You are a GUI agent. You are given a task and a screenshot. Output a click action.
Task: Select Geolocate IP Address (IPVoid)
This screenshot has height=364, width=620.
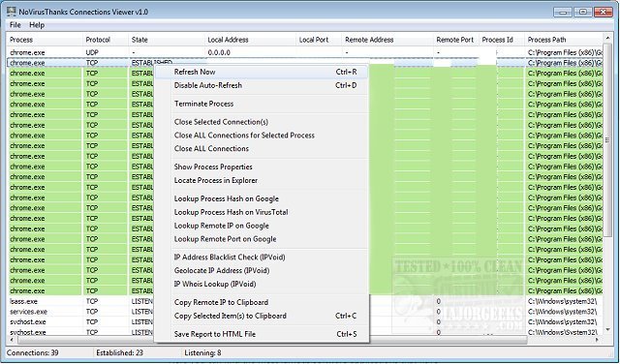[x=261, y=270]
